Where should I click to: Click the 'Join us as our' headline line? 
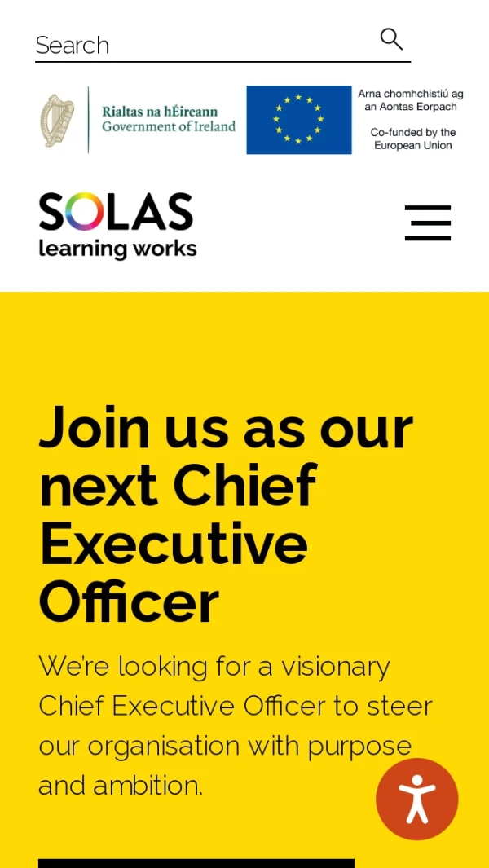pos(226,427)
